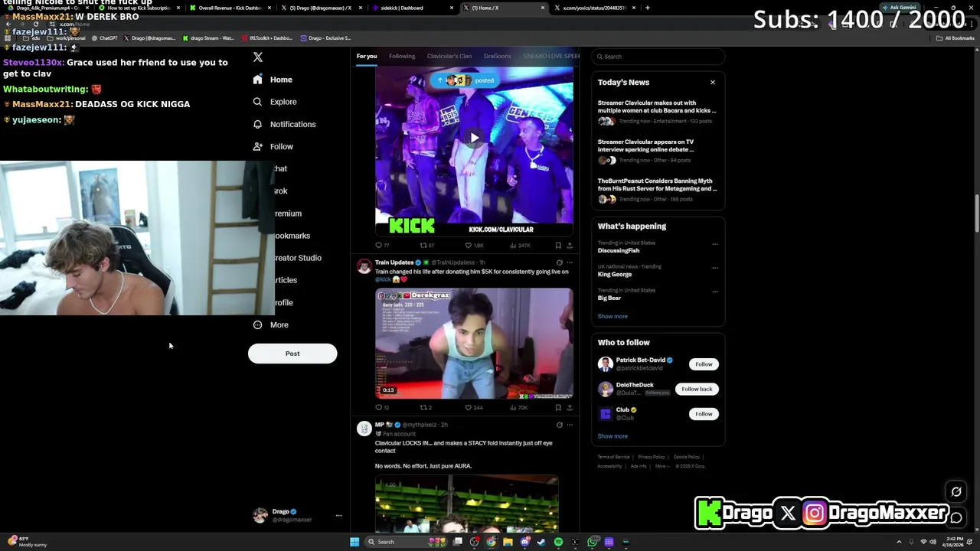This screenshot has width=980, height=551.
Task: Open news Clavicular appears on TV interview
Action: point(658,150)
